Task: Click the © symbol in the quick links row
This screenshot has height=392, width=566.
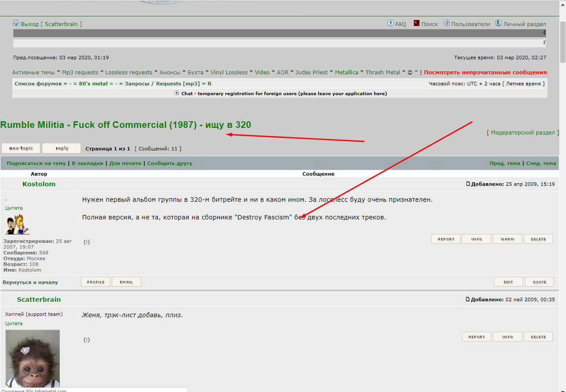Action: coord(410,73)
